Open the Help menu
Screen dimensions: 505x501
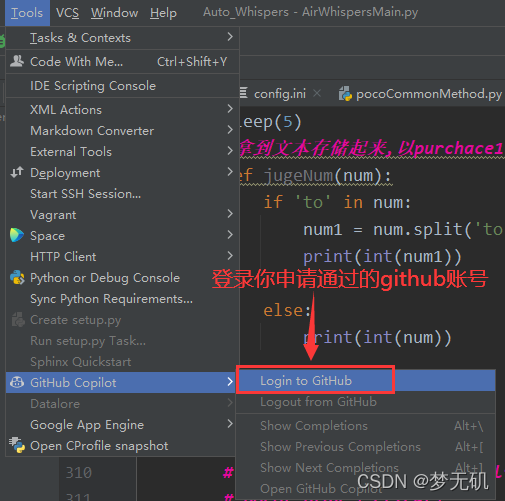tap(163, 13)
